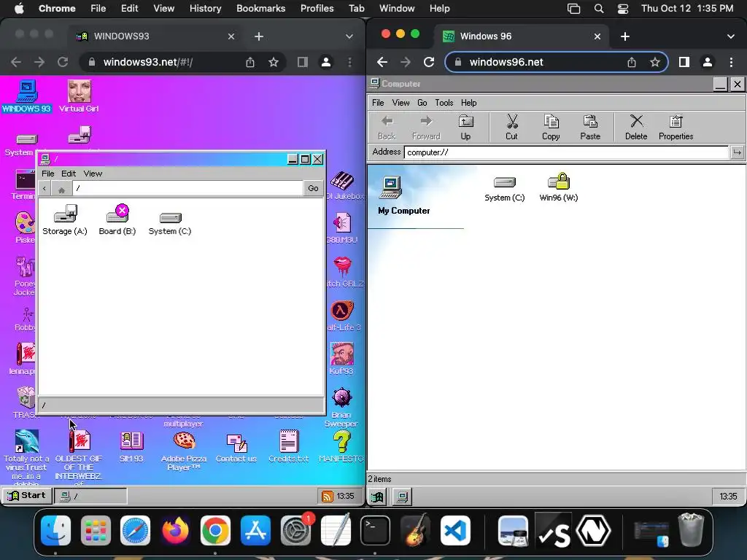
Task: Open the WINDOWS 93 desktop icon
Action: click(x=27, y=96)
